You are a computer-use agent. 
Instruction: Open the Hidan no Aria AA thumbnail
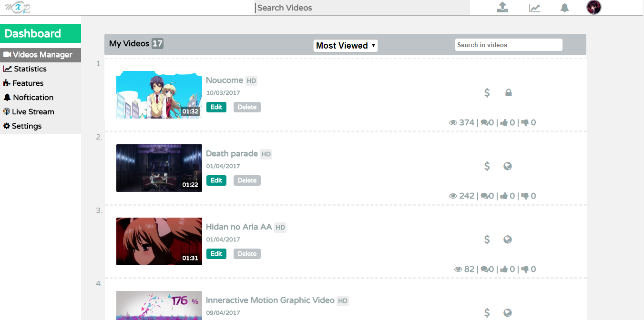159,241
